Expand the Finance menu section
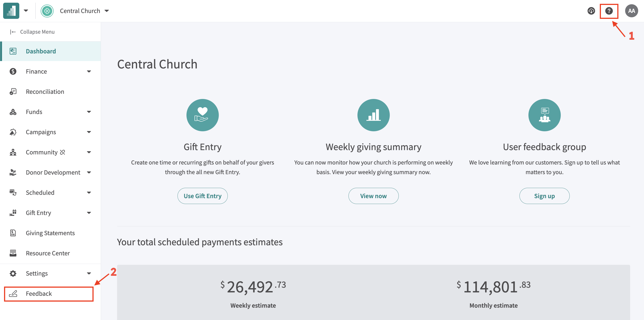Viewport: 644px width, 320px height. 89,72
